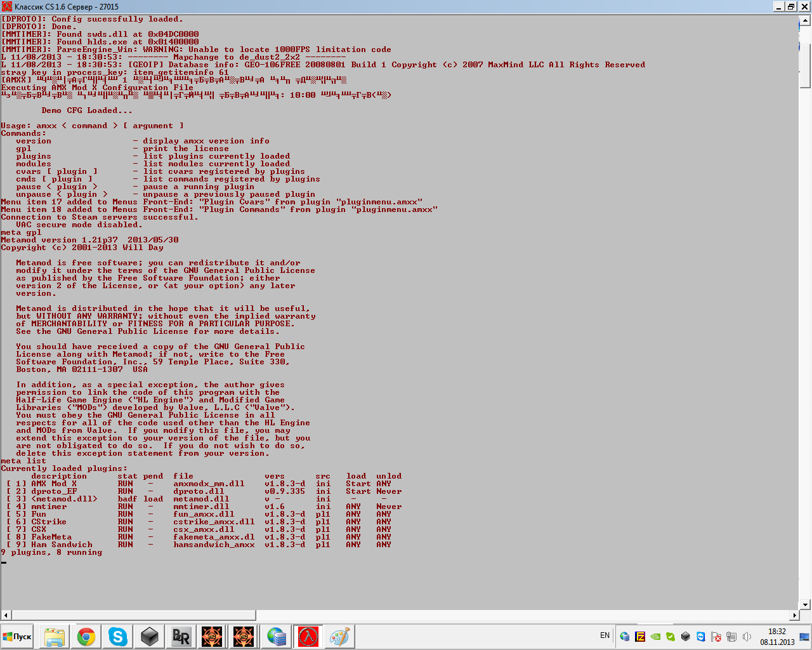812x650 pixels.
Task: Click the 'meta gpl' command line
Action: (21, 232)
